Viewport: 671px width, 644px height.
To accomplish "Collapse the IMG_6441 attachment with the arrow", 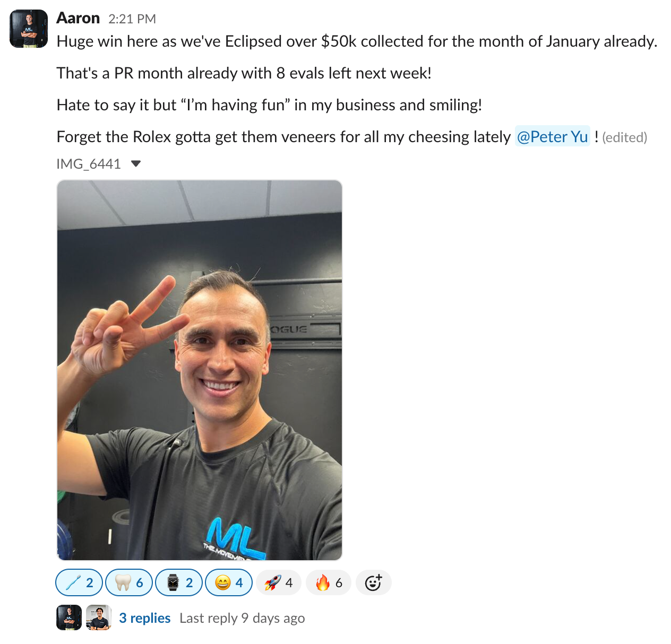I will 136,164.
